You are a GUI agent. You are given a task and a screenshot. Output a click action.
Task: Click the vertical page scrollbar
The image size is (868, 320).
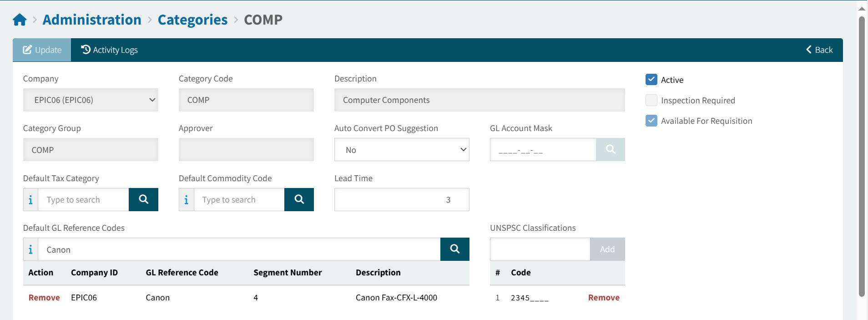click(861, 155)
